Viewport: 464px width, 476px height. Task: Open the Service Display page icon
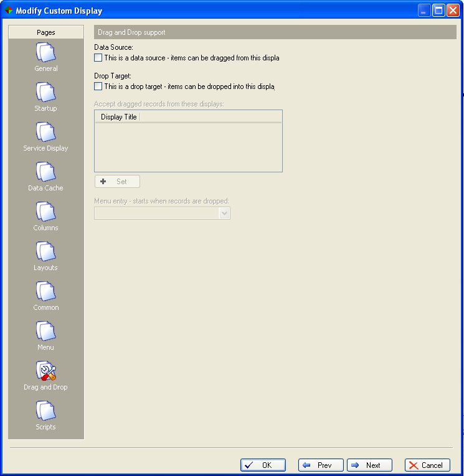[46, 133]
